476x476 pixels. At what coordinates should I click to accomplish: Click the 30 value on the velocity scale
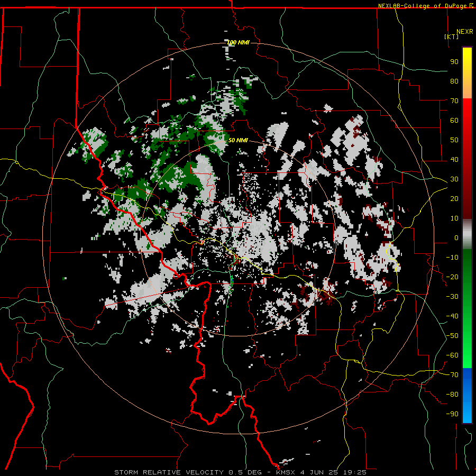pos(454,179)
